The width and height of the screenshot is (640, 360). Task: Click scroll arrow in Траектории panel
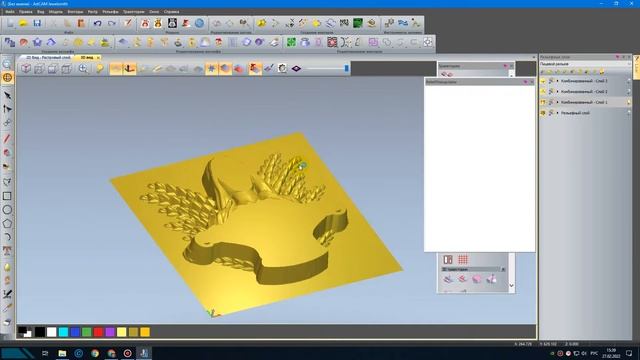click(x=511, y=75)
